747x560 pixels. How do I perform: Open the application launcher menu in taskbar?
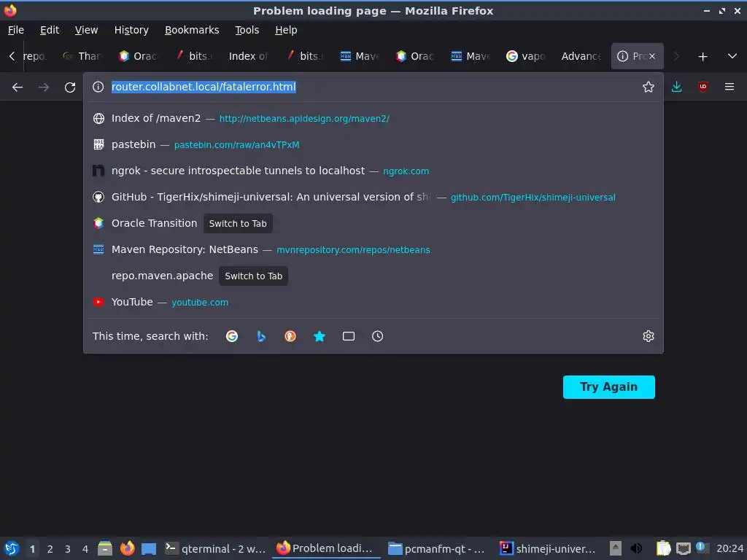click(x=12, y=548)
